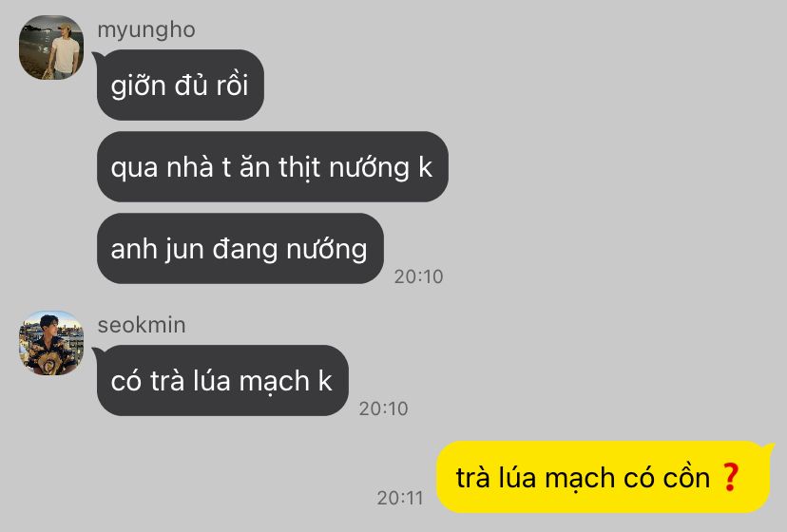This screenshot has height=532, width=787.
Task: Select the "giỡn đủ rồi" message bubble
Action: 181,85
